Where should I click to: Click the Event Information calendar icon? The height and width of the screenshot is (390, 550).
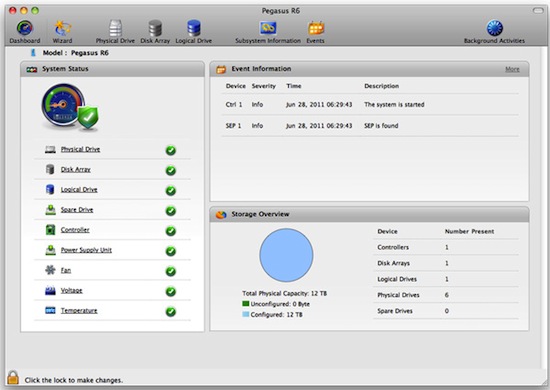point(221,69)
